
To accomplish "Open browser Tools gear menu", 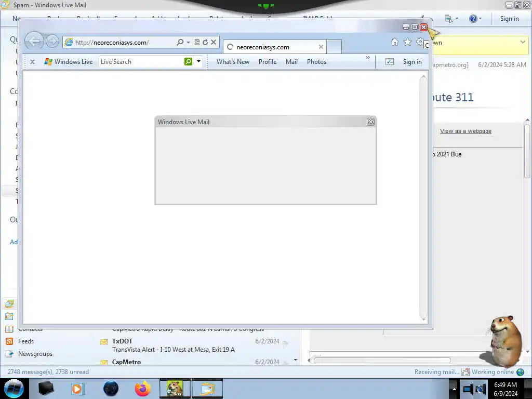I will [420, 42].
